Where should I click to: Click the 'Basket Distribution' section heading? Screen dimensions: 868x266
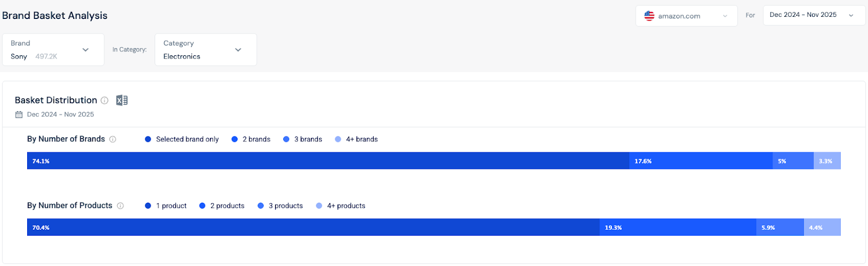pyautogui.click(x=56, y=100)
